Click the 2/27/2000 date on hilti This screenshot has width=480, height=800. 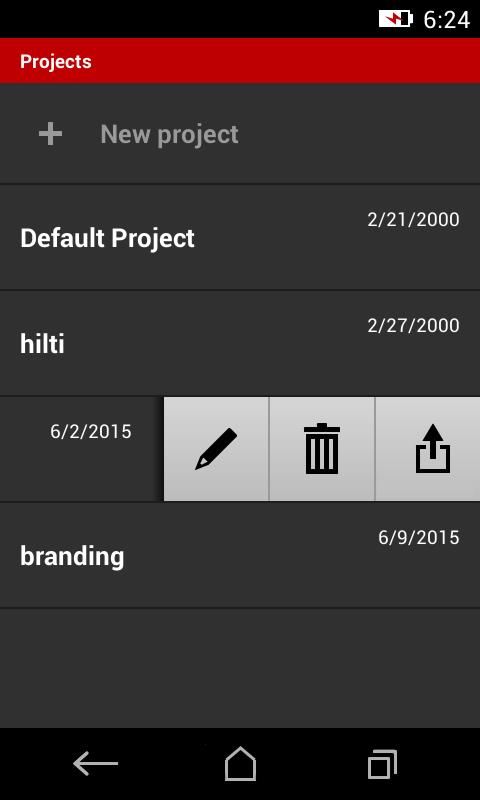(413, 326)
